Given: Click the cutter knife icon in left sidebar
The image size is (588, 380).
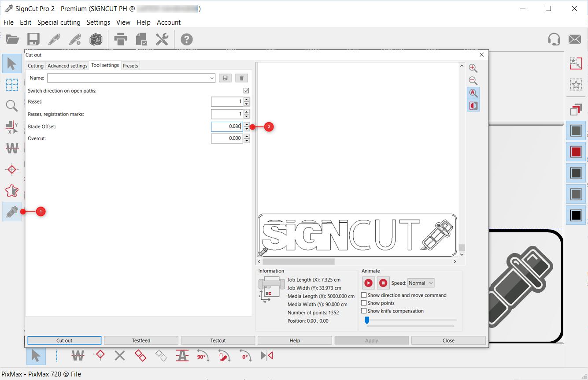Looking at the screenshot, I should coord(12,212).
